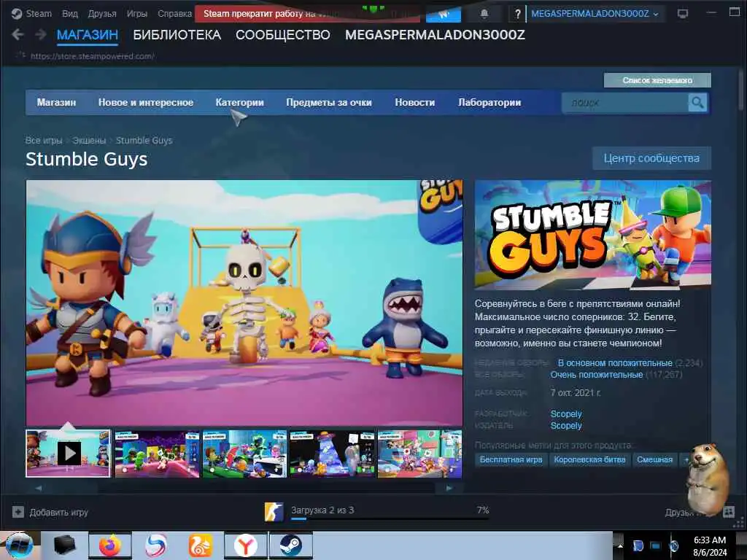The height and width of the screenshot is (560, 747).
Task: Open Очень положительные all reviews
Action: pos(597,375)
